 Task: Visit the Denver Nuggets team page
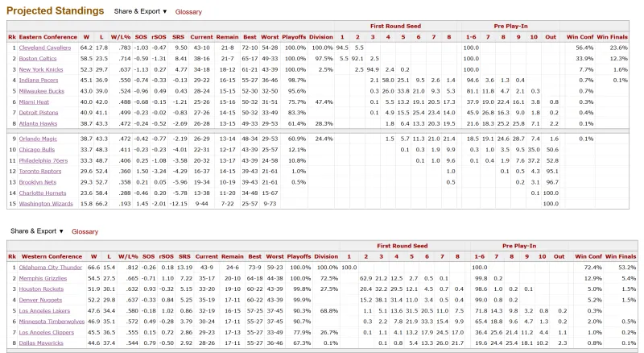pos(40,300)
